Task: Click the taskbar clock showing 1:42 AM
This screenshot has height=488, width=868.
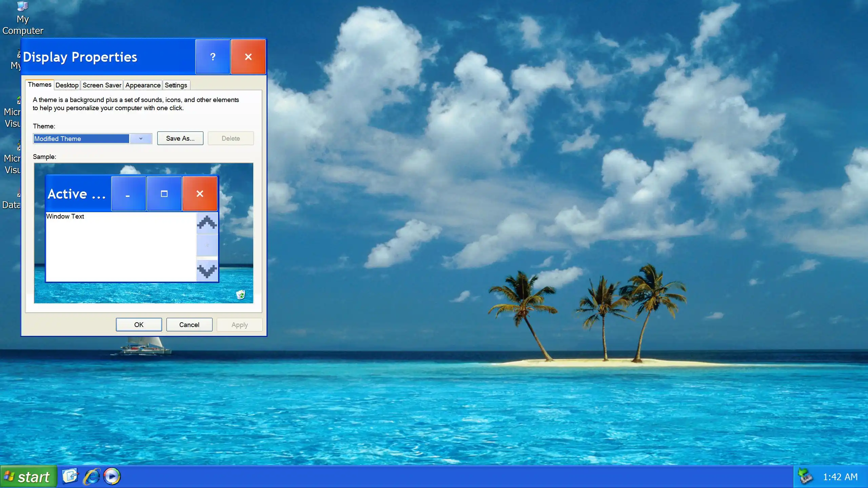Action: tap(840, 477)
